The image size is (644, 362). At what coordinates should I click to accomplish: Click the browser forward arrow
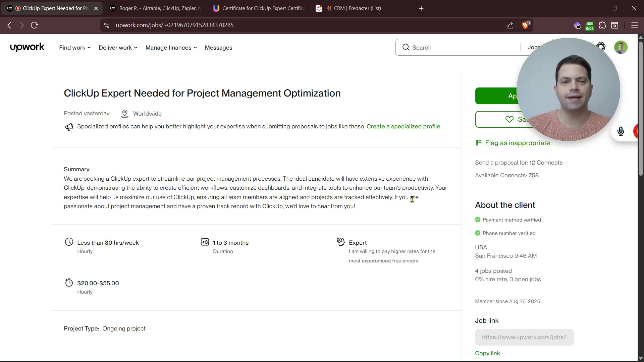[22, 25]
